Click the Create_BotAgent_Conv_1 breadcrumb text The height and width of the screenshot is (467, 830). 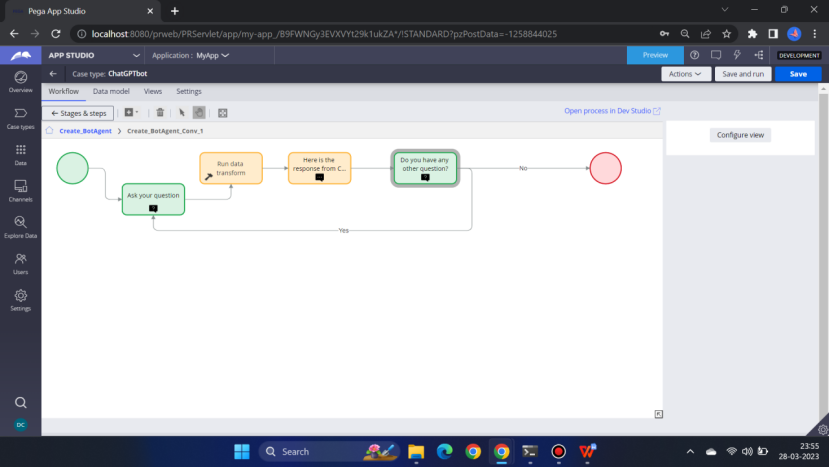coord(165,131)
